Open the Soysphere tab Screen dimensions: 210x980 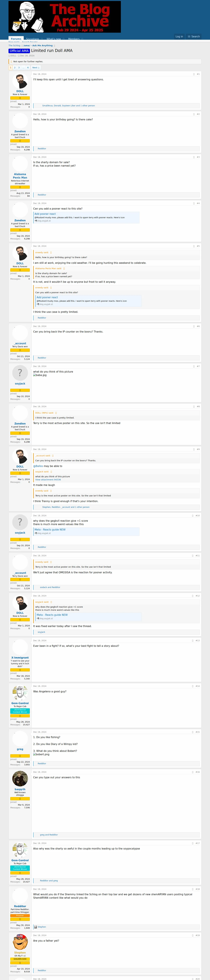tap(32, 39)
